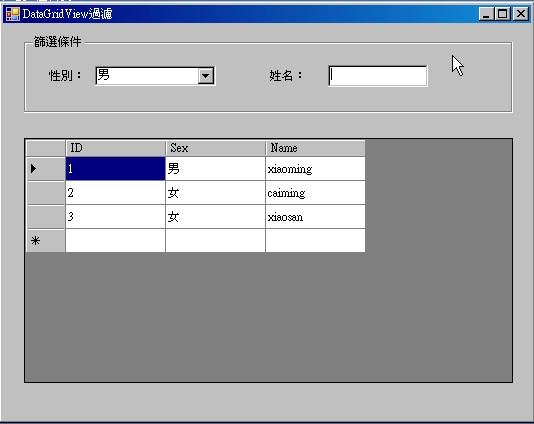Sort by the ID column header
Viewport: 534px width, 424px height.
click(x=115, y=148)
